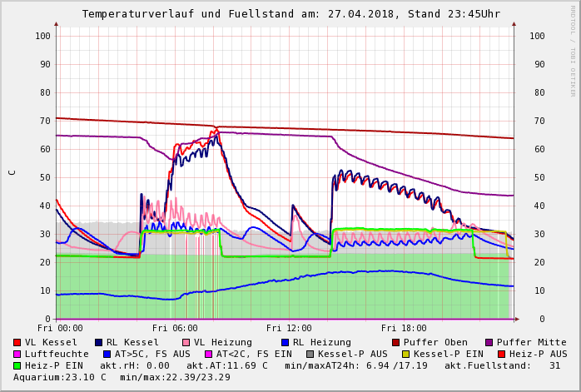Select the 'Fri 18:00' time axis label
Screen dimensions: 581x392
click(x=404, y=328)
